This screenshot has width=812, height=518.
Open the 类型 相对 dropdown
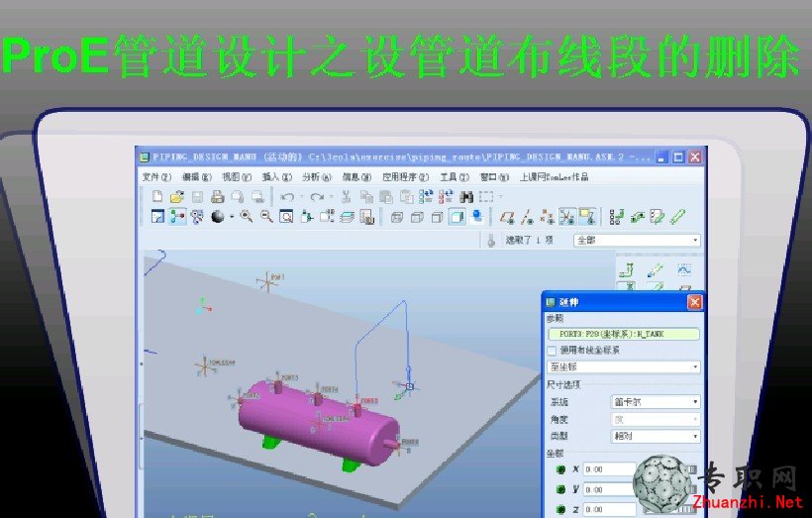(656, 436)
